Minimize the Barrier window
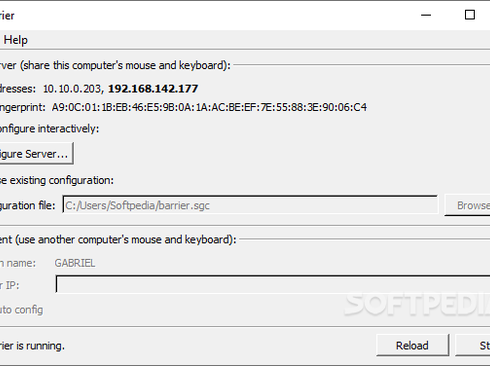 click(426, 15)
